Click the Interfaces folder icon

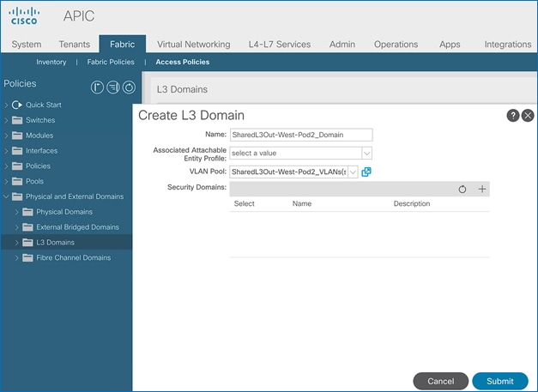[17, 151]
